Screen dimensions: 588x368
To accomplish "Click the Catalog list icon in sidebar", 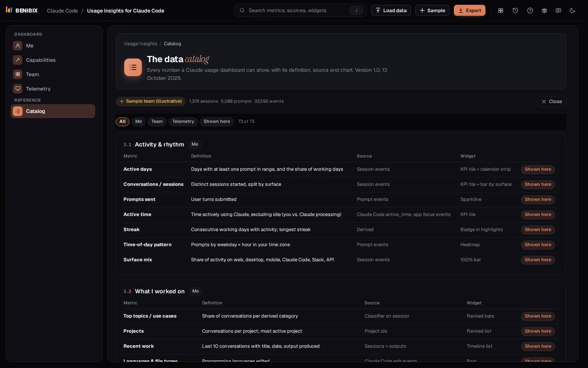I will tap(18, 111).
